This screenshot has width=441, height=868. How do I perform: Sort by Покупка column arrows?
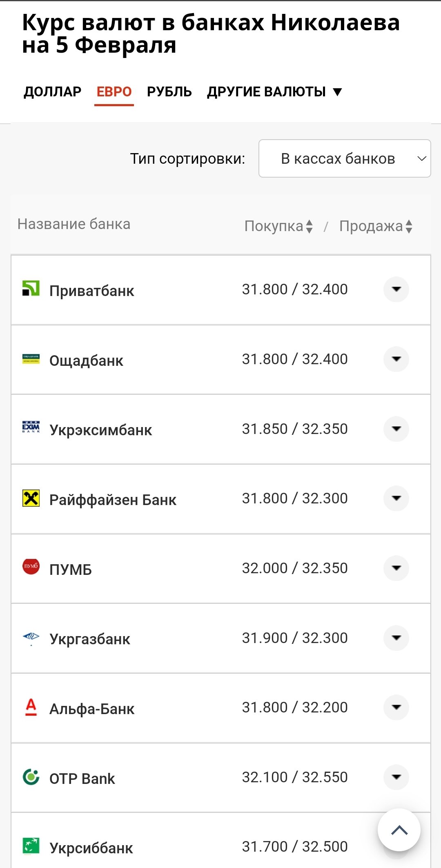[309, 226]
